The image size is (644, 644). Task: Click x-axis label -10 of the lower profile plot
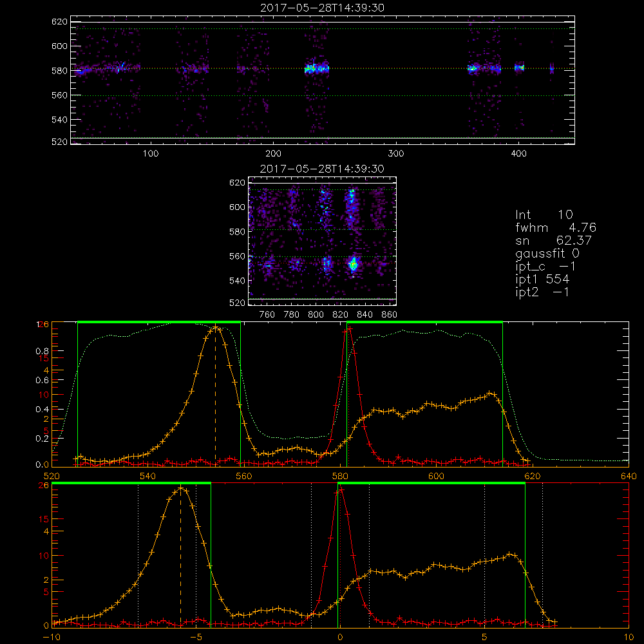52,638
